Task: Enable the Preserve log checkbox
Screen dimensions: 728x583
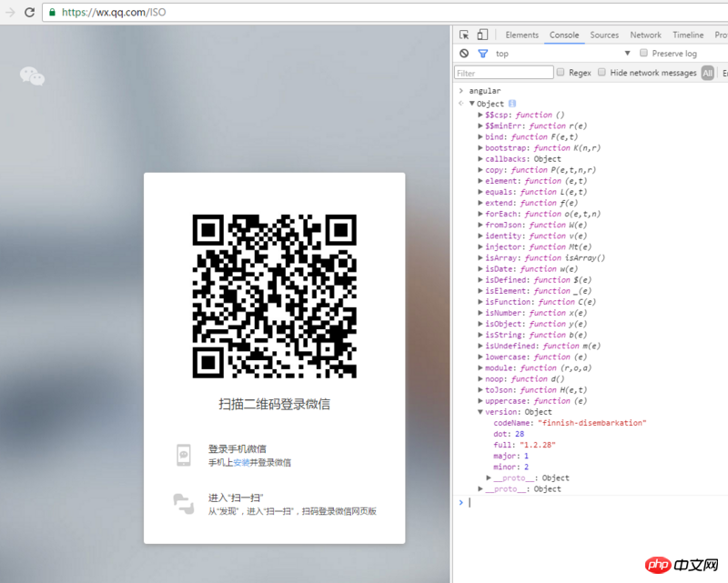Action: [x=643, y=54]
